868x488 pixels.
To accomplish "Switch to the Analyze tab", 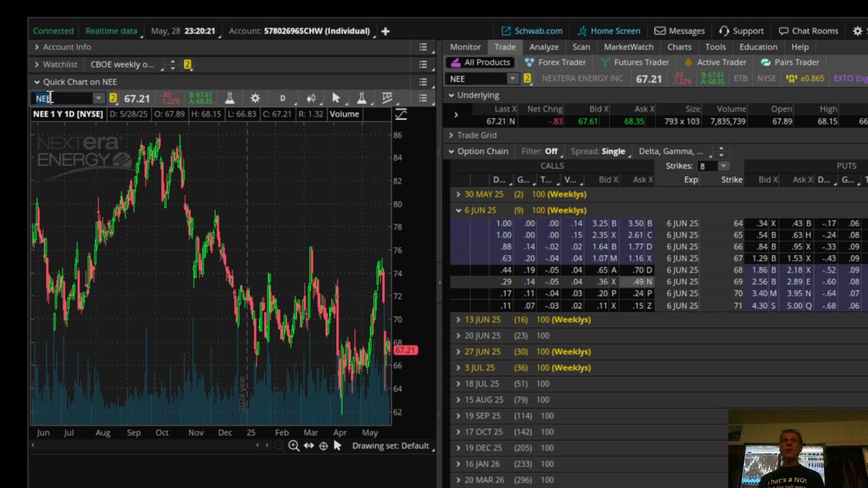I will pyautogui.click(x=544, y=47).
